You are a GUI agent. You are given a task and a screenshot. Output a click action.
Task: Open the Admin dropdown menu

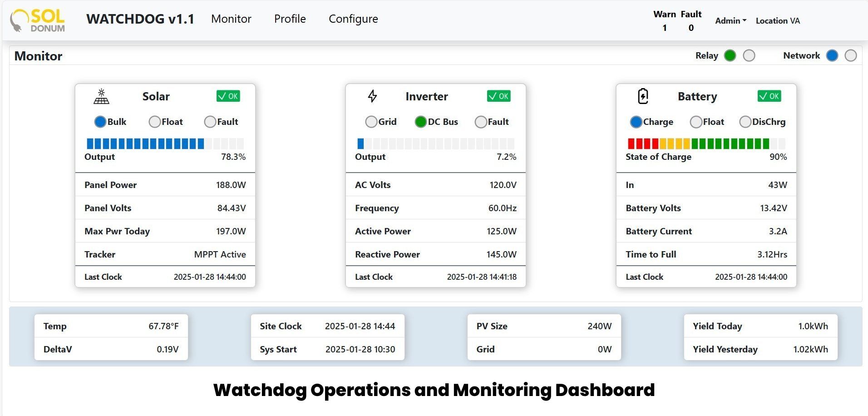(x=730, y=20)
